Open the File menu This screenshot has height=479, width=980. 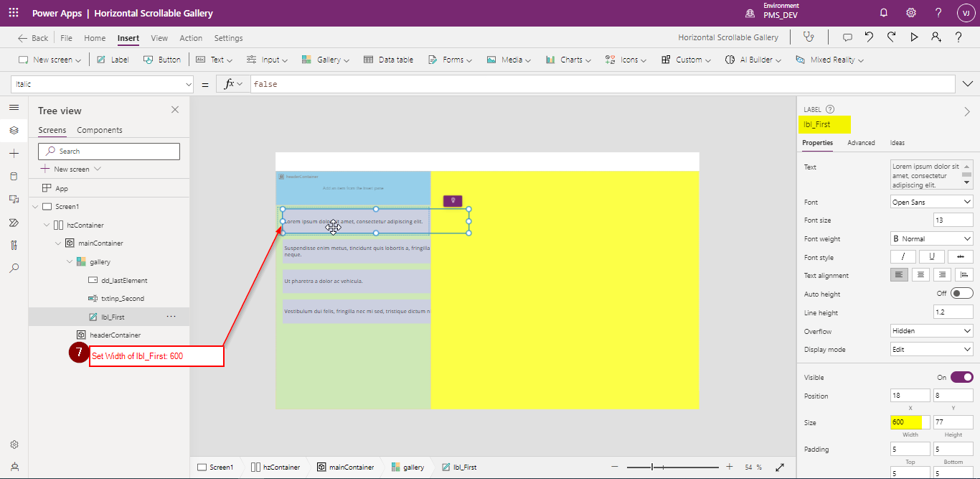click(66, 38)
